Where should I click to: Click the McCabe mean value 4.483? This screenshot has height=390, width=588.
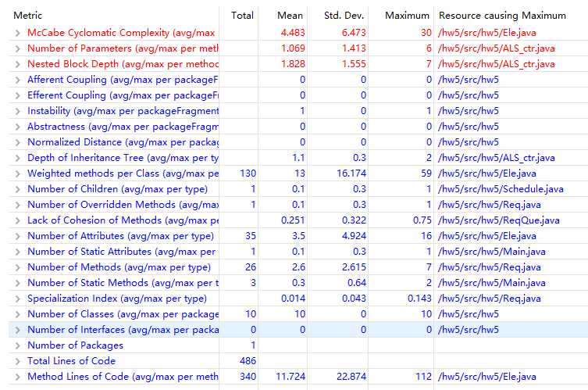[293, 33]
